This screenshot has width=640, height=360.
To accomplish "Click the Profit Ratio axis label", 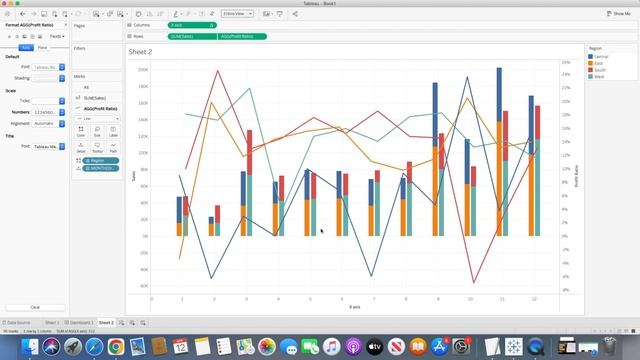I will coord(577,176).
